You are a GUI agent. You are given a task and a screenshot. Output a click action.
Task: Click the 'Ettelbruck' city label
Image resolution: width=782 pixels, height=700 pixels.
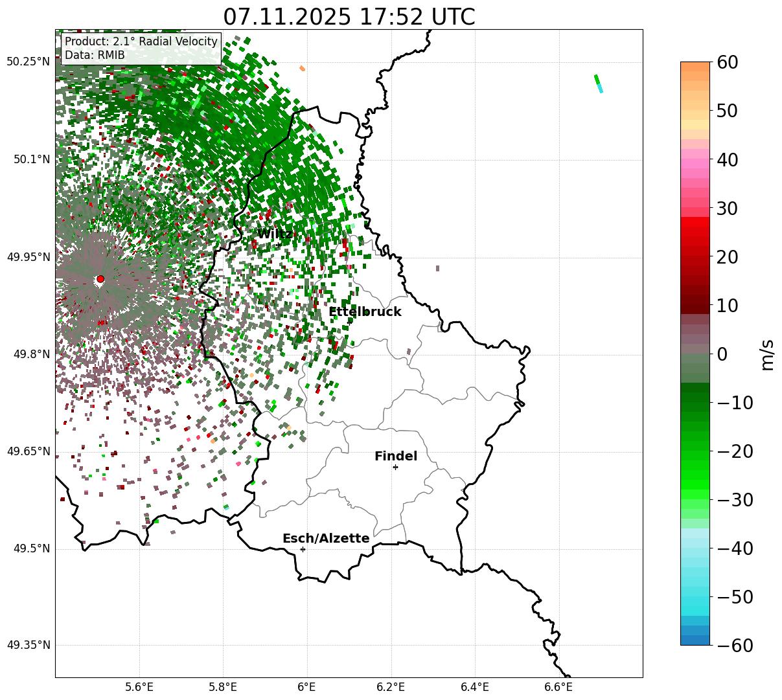point(365,312)
